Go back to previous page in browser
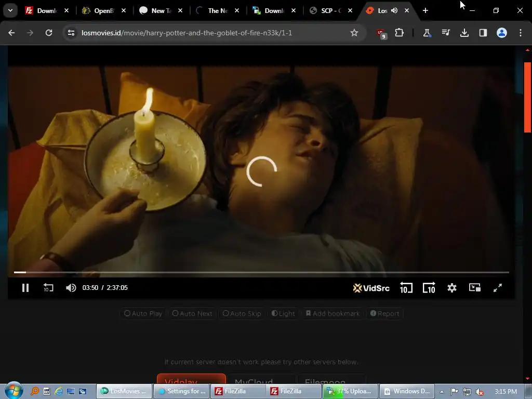532x399 pixels. point(11,33)
